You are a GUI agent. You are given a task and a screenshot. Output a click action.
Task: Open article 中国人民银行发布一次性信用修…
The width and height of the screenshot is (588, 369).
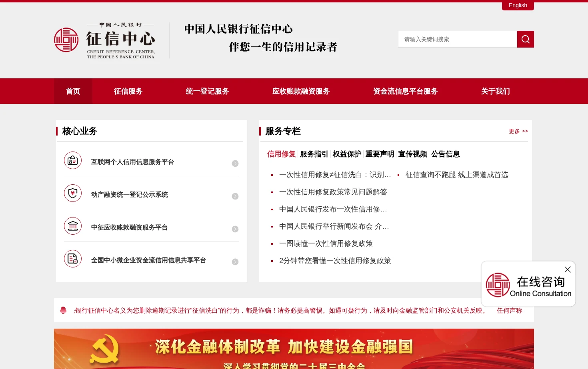click(333, 209)
